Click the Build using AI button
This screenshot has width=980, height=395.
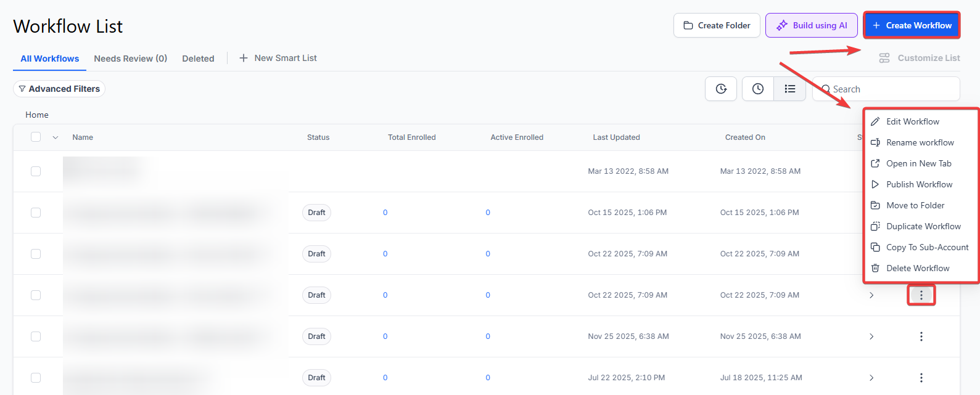[811, 25]
